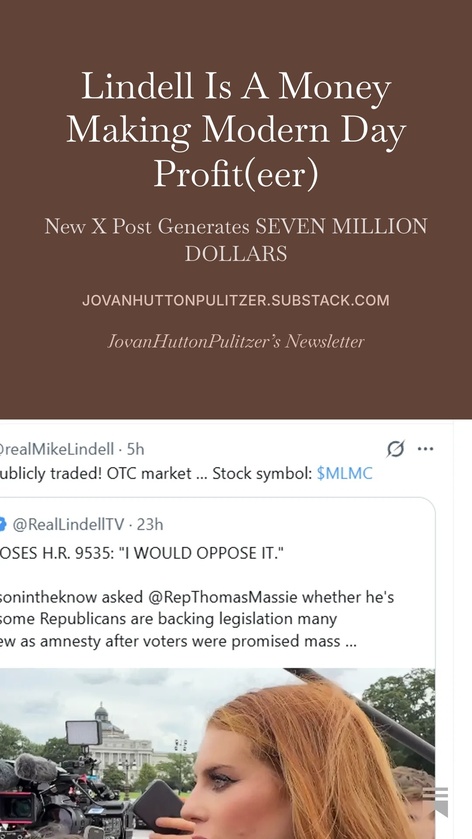Open the three-dot more options menu

pos(425,449)
